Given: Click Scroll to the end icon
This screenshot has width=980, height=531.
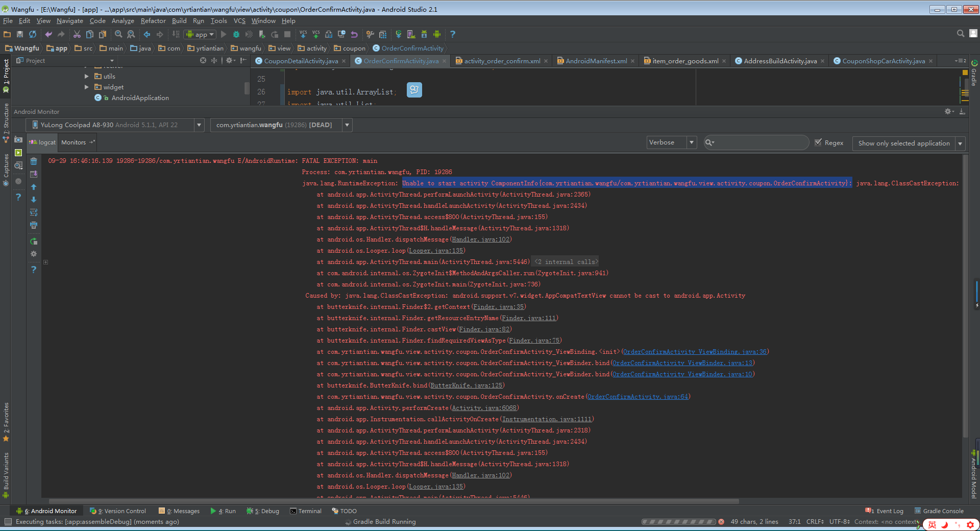Looking at the screenshot, I should pos(34,174).
